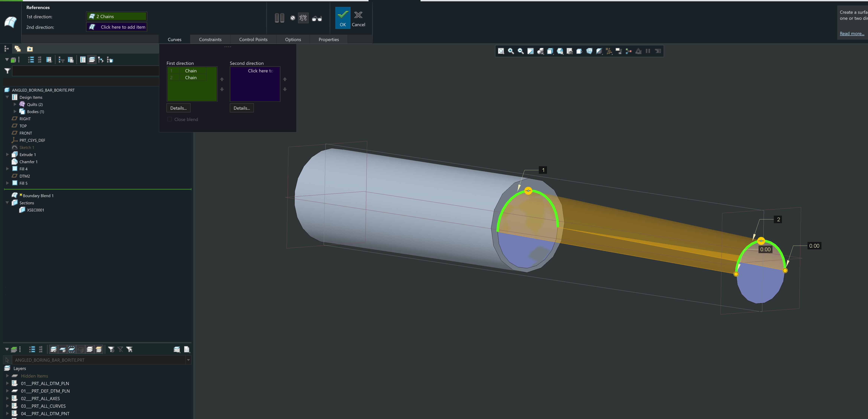Expand the Hidden Items layer group
This screenshot has width=868, height=419.
(x=7, y=375)
